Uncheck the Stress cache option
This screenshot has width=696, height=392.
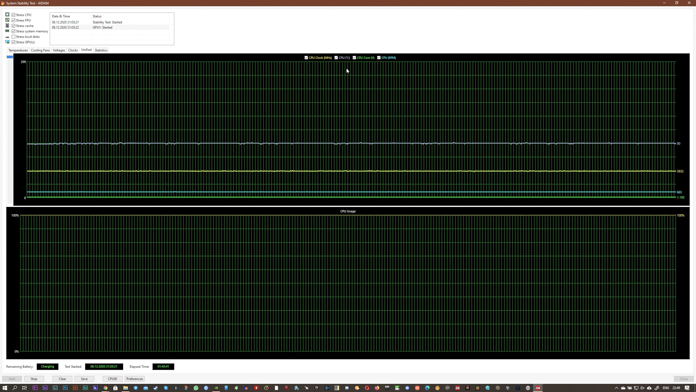pos(13,26)
